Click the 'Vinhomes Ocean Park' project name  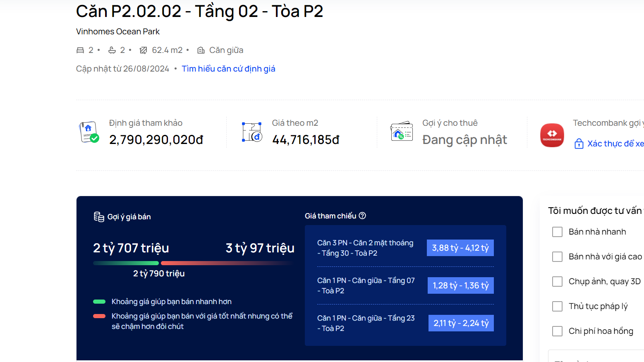click(x=118, y=31)
